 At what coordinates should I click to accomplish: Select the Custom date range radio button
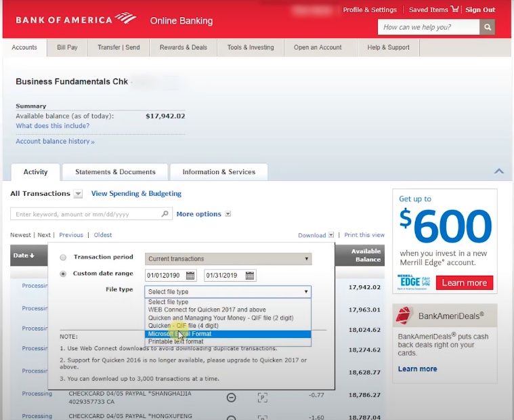(x=63, y=274)
